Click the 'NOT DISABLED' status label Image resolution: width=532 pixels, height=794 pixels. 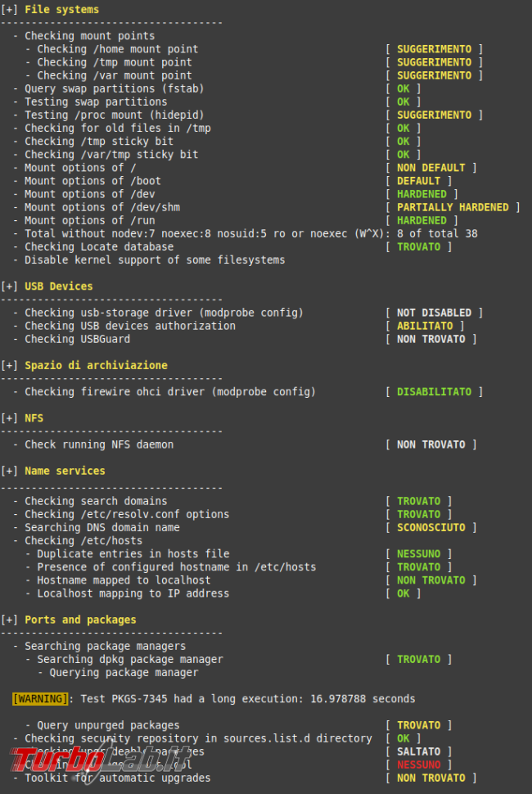click(x=434, y=313)
